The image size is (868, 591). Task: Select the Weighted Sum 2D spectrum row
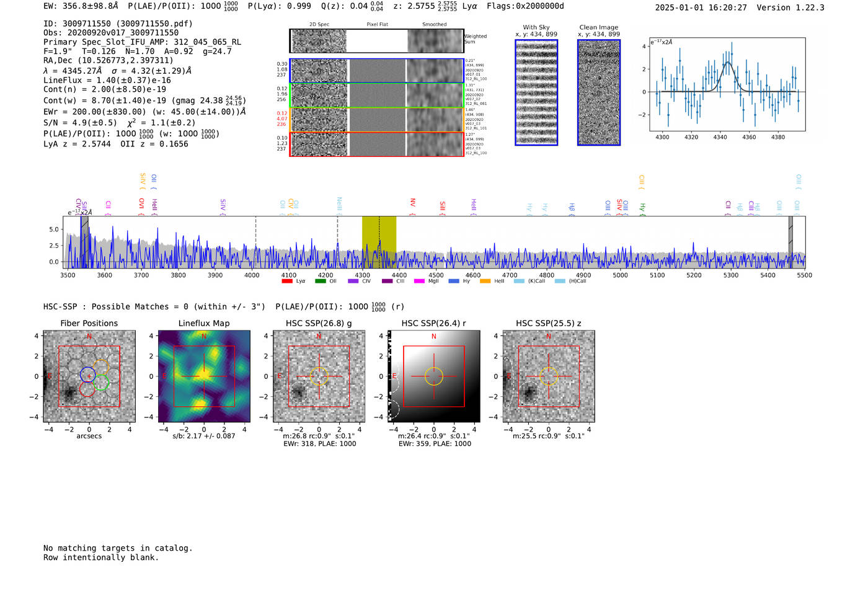click(x=376, y=41)
